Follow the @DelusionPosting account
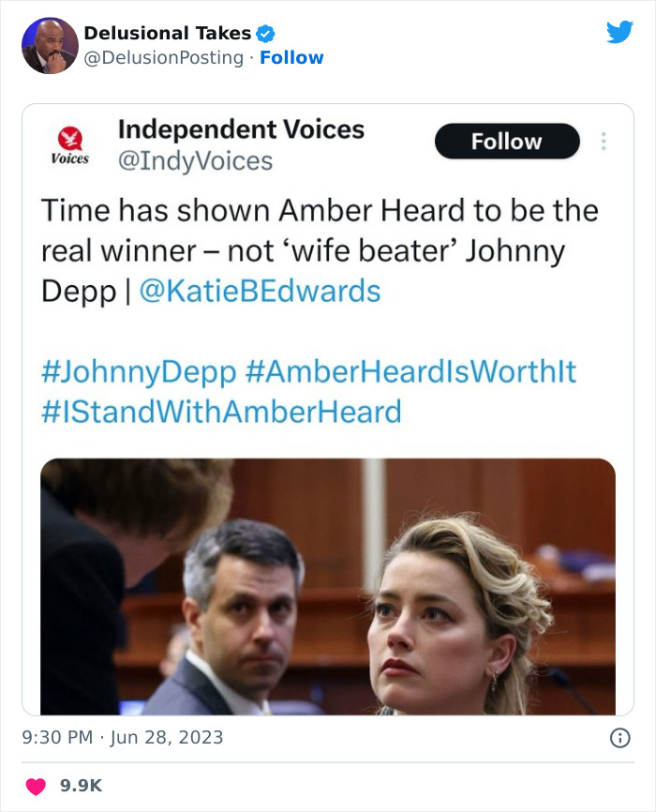656x812 pixels. click(291, 58)
